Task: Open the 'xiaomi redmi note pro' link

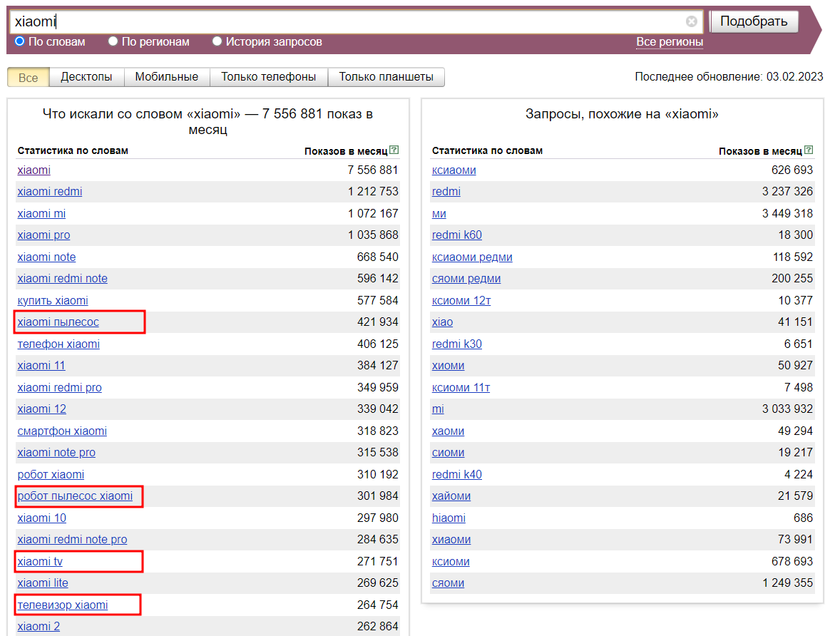Action: tap(72, 540)
